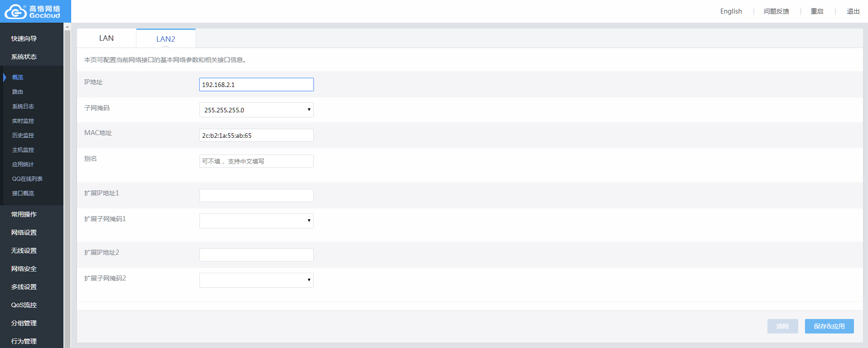Open the 子网掩码 dropdown showing 255.255.255.0
This screenshot has height=348, width=868.
click(x=257, y=110)
